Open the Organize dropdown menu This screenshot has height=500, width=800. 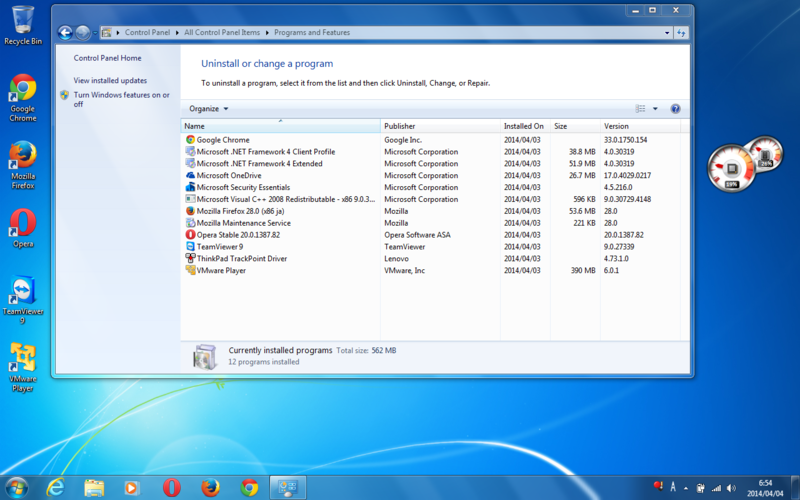(x=209, y=109)
